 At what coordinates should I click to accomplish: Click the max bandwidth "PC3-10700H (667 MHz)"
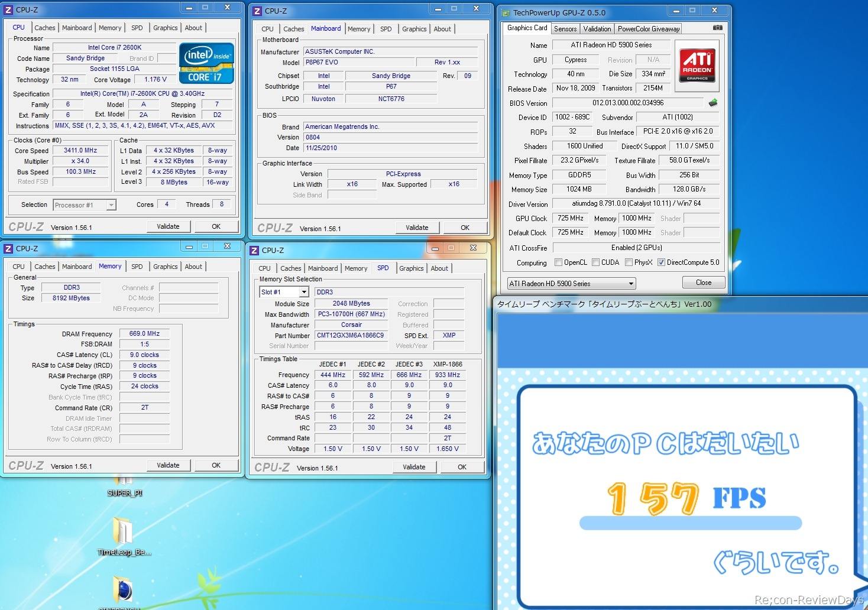[x=351, y=314]
